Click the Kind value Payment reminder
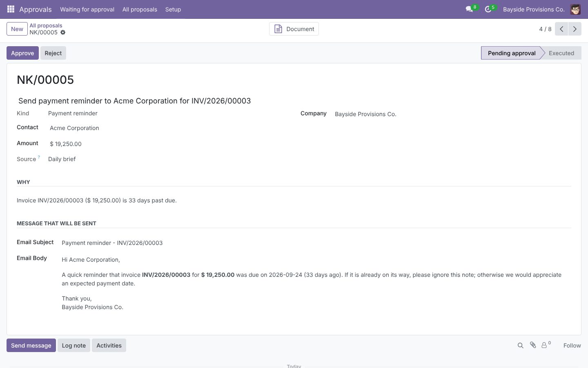The width and height of the screenshot is (588, 368). pyautogui.click(x=73, y=113)
